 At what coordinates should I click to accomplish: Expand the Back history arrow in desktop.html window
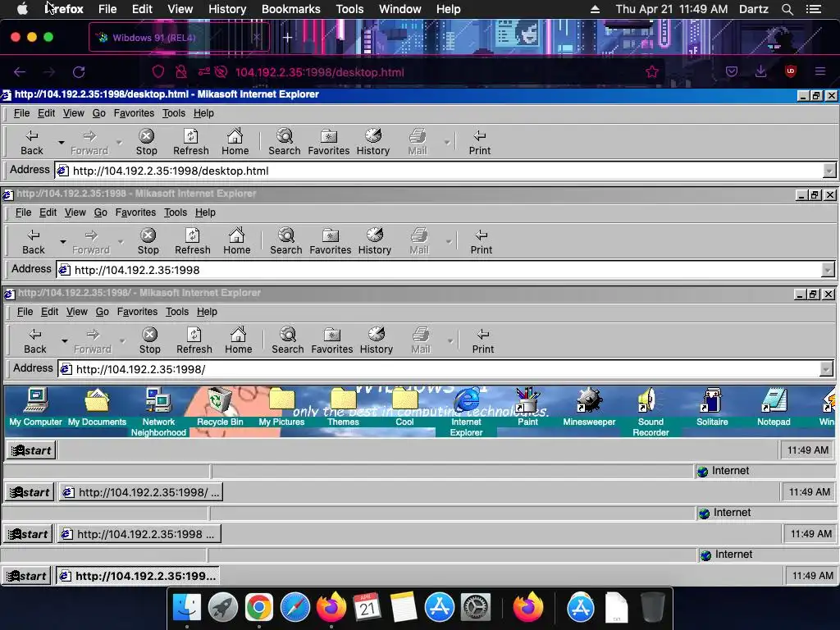[x=61, y=143]
